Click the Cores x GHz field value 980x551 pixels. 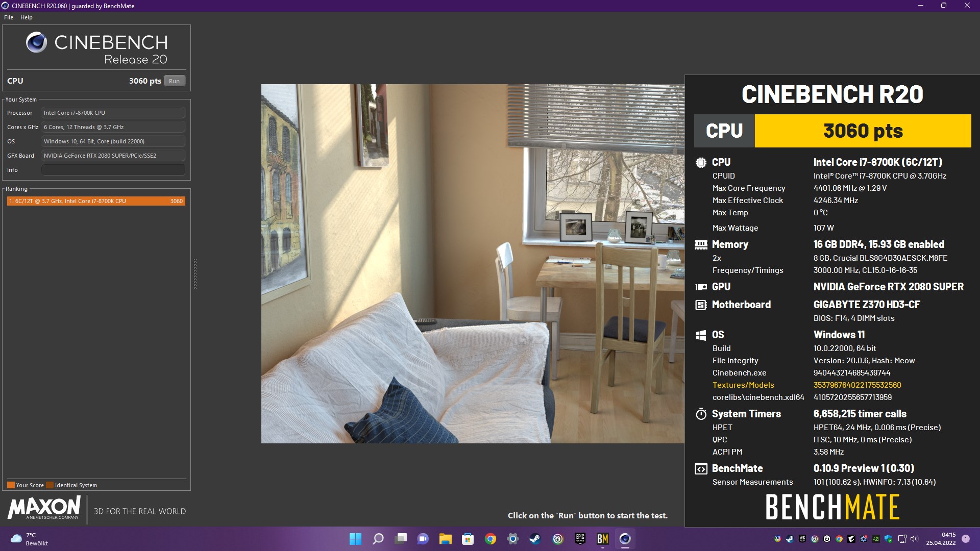[113, 127]
